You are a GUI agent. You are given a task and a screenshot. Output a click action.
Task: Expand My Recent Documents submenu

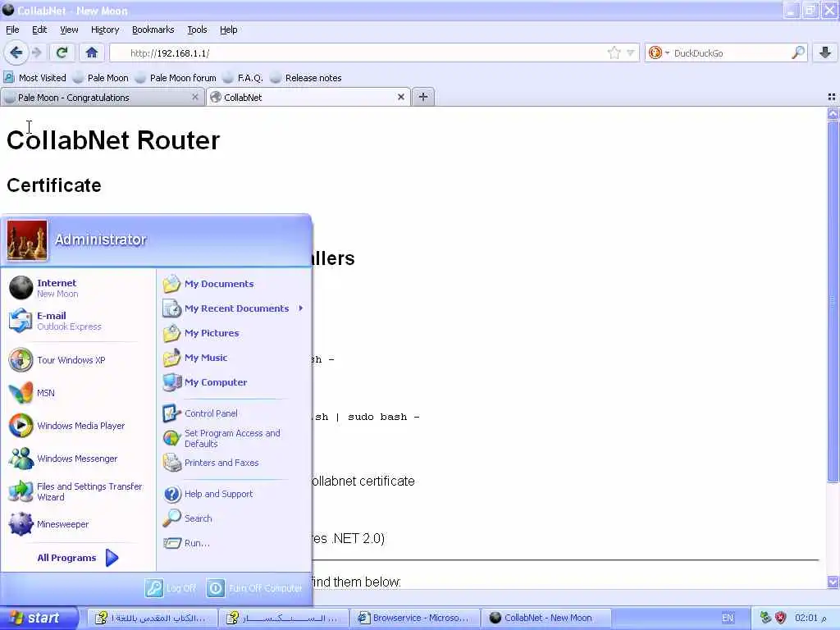[234, 308]
